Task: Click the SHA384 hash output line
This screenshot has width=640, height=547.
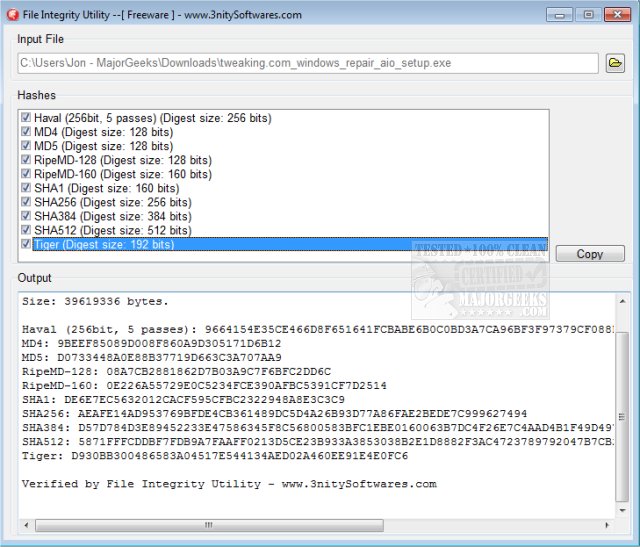Action: pyautogui.click(x=318, y=427)
